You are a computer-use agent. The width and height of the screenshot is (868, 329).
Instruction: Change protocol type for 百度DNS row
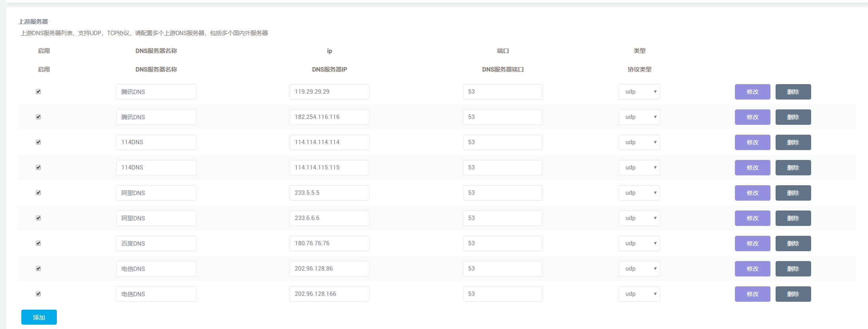639,243
